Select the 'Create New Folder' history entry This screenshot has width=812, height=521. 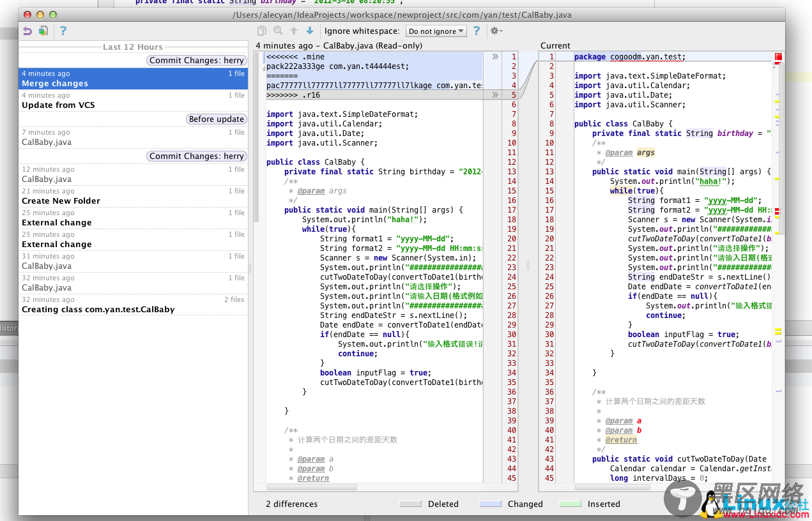point(133,196)
